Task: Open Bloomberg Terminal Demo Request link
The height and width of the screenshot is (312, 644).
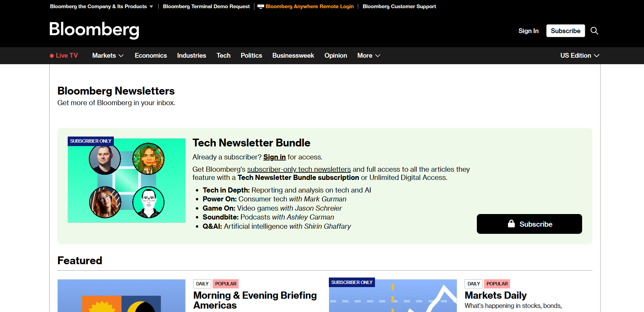Action: tap(206, 6)
